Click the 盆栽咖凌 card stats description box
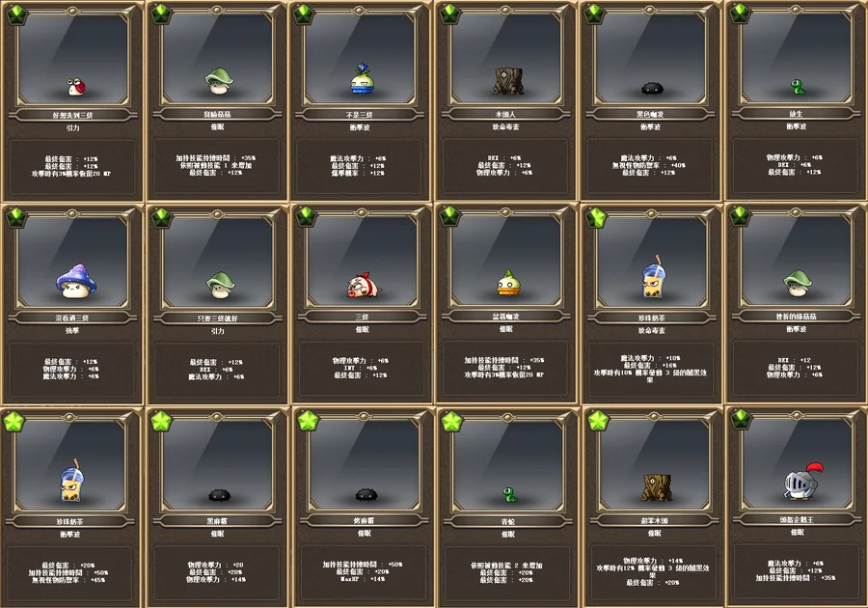The height and width of the screenshot is (608, 868). coord(505,369)
